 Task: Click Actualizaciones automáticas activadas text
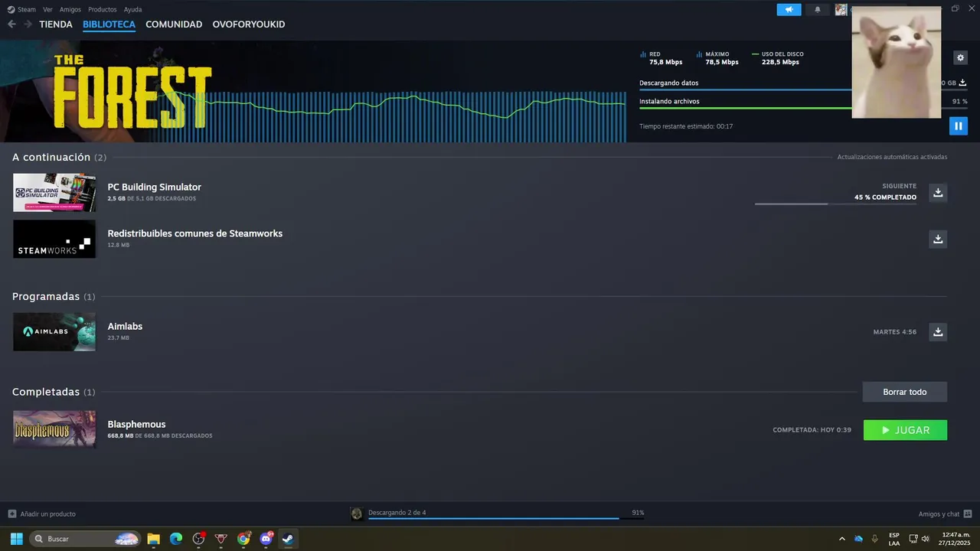pyautogui.click(x=892, y=157)
